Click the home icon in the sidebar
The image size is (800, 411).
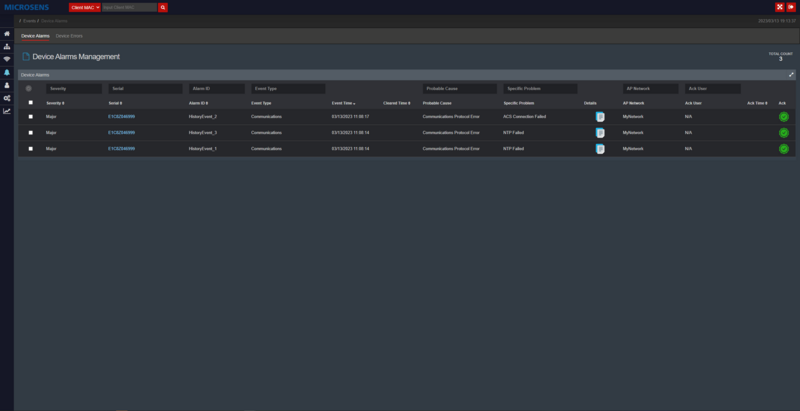[7, 34]
